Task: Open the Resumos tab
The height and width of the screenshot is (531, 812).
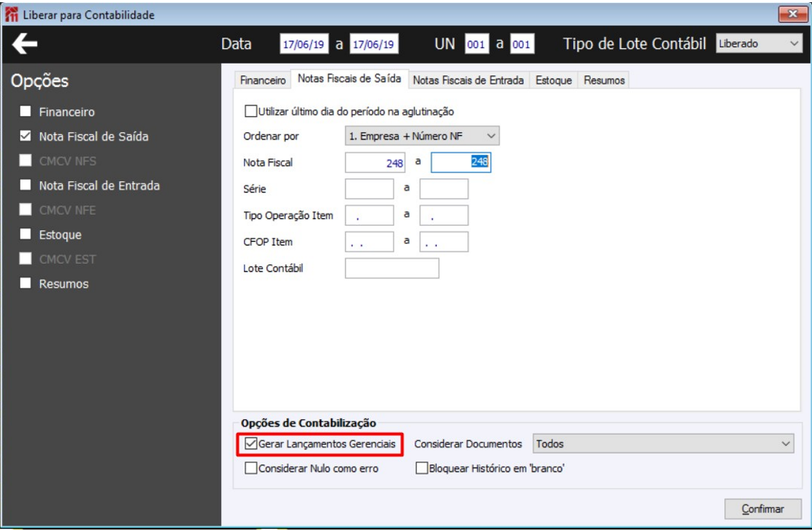Action: (604, 80)
